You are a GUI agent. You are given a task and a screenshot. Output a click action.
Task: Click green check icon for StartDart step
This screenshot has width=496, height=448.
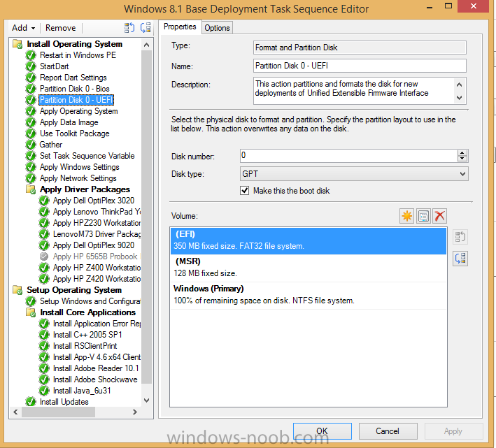[x=31, y=66]
